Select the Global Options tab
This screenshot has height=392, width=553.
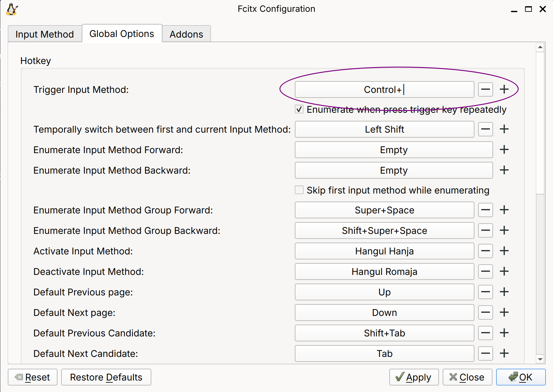(122, 34)
